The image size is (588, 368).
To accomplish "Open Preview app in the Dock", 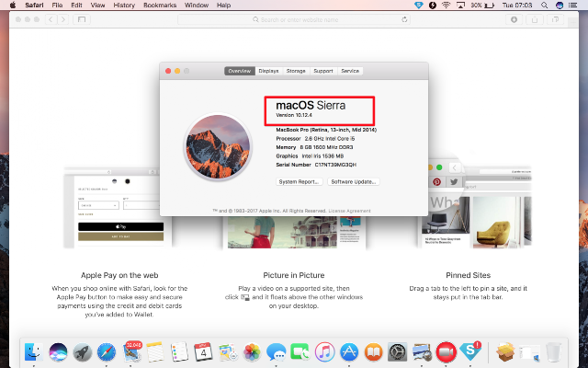I will click(x=422, y=352).
